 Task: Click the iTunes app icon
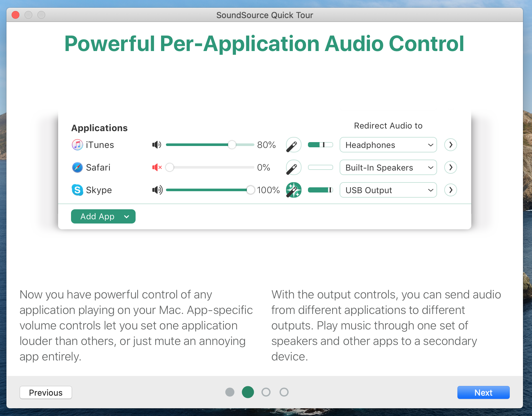pyautogui.click(x=77, y=145)
